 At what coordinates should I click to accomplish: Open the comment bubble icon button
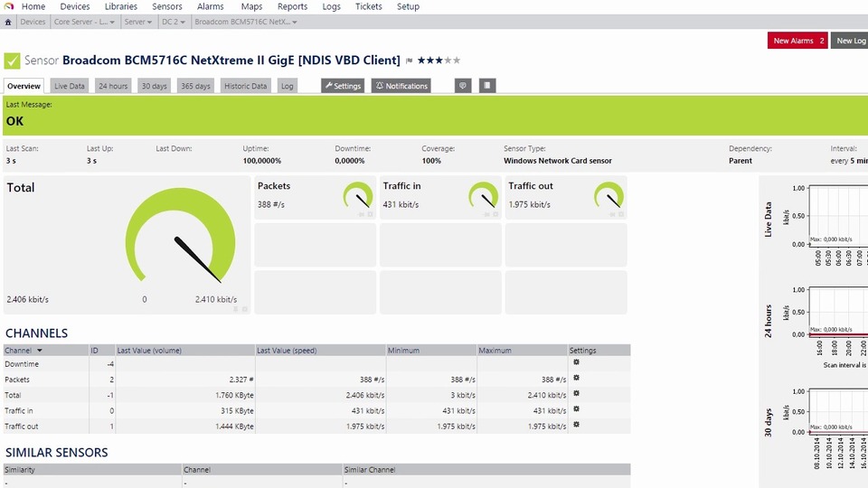463,86
